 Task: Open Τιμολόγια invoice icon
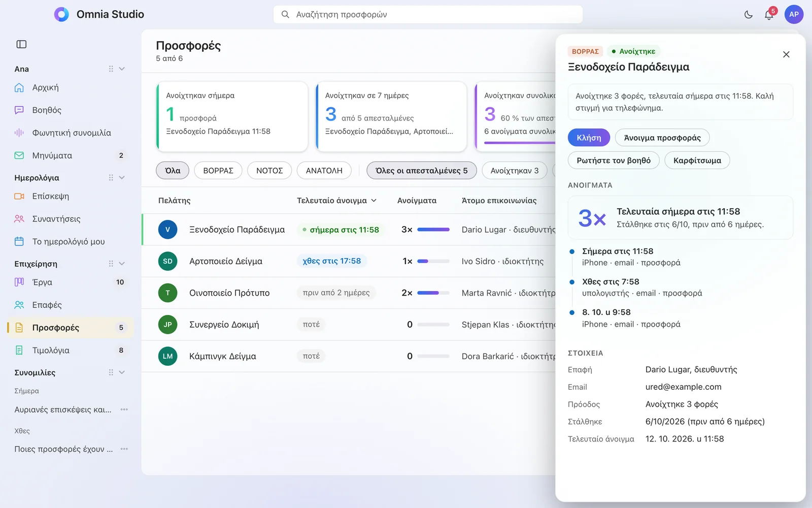(19, 350)
